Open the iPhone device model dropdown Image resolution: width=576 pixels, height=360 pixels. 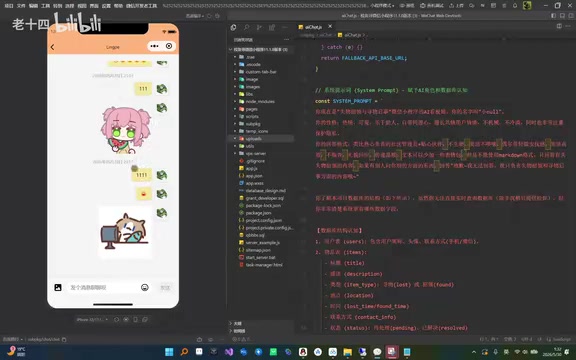(x=92, y=320)
